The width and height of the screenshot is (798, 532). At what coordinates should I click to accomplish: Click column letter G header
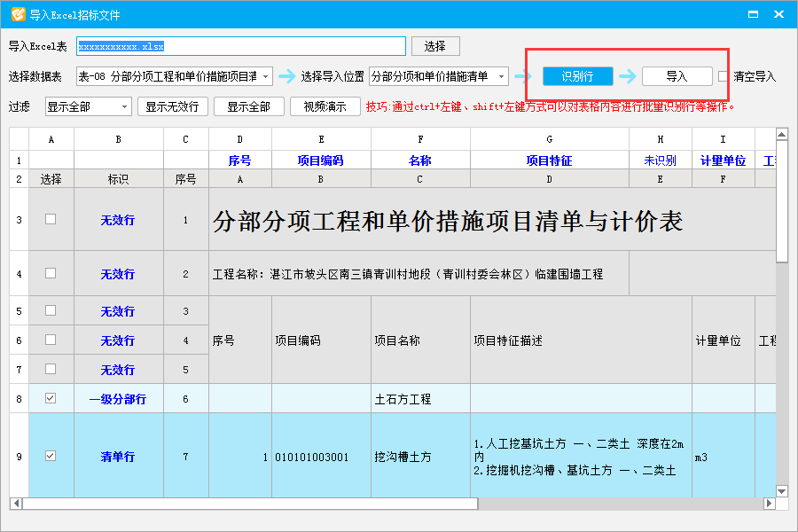549,139
